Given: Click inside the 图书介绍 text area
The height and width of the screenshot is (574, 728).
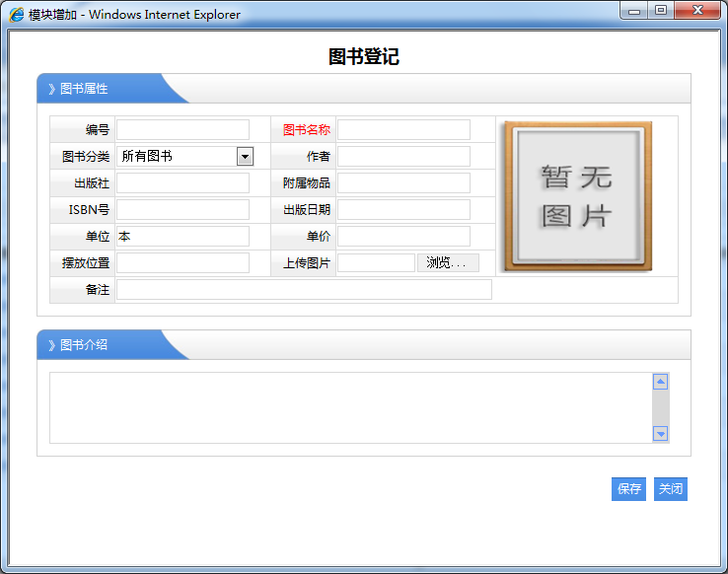Looking at the screenshot, I should point(350,407).
